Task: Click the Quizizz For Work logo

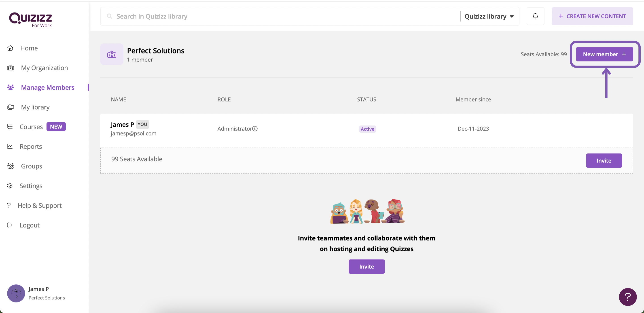Action: pyautogui.click(x=30, y=20)
